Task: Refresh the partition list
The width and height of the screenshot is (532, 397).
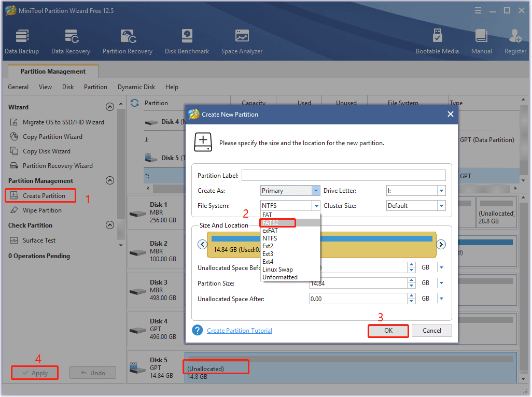Action: coord(135,103)
